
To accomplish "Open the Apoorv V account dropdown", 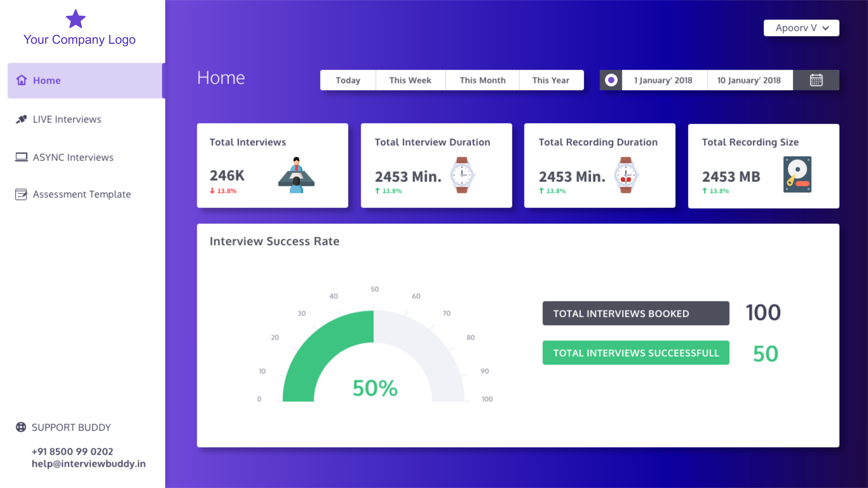I will pos(801,28).
